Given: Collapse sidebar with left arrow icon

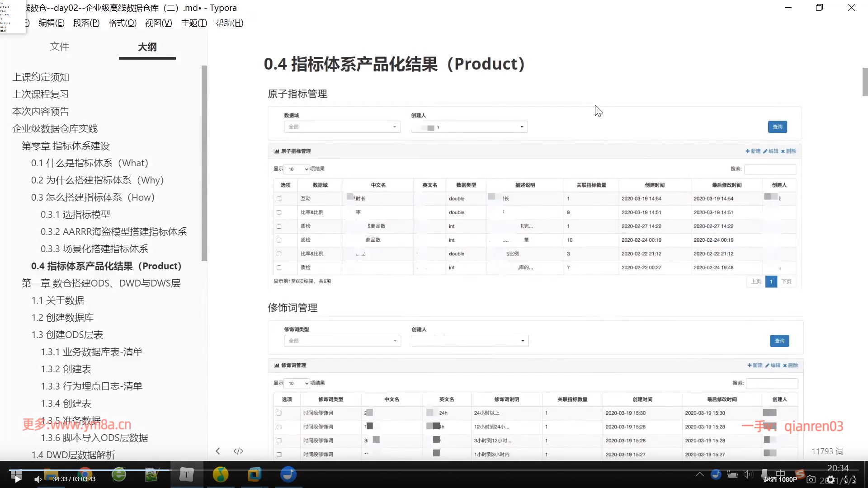Looking at the screenshot, I should click(218, 451).
